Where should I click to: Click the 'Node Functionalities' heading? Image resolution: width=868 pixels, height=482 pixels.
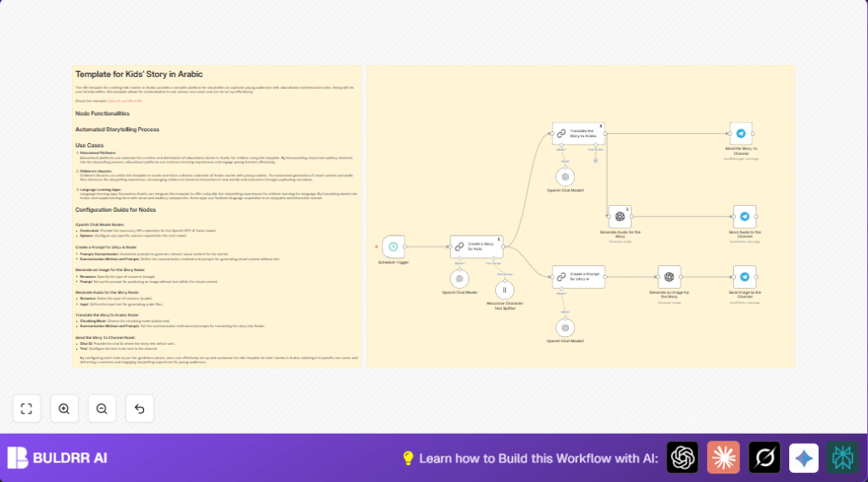point(103,114)
